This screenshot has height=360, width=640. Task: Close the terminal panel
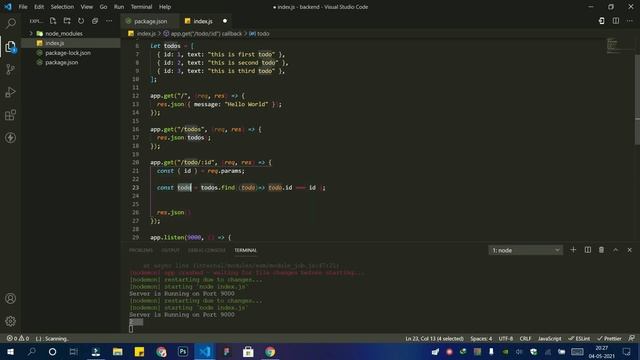[x=629, y=250]
